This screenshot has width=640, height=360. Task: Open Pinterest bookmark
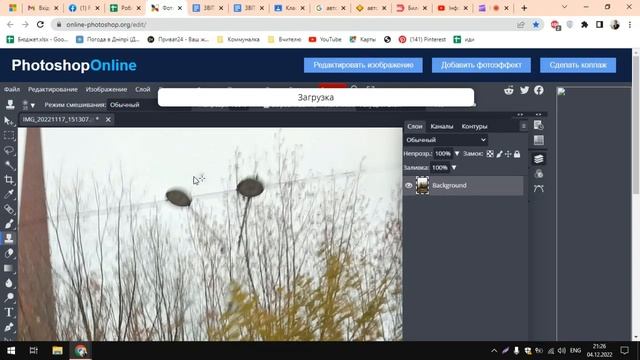(x=422, y=40)
